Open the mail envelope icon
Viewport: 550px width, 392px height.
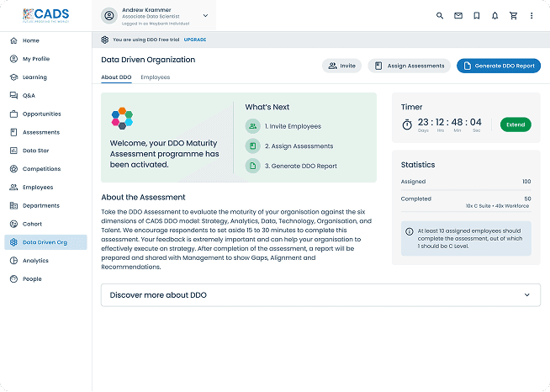pyautogui.click(x=458, y=15)
